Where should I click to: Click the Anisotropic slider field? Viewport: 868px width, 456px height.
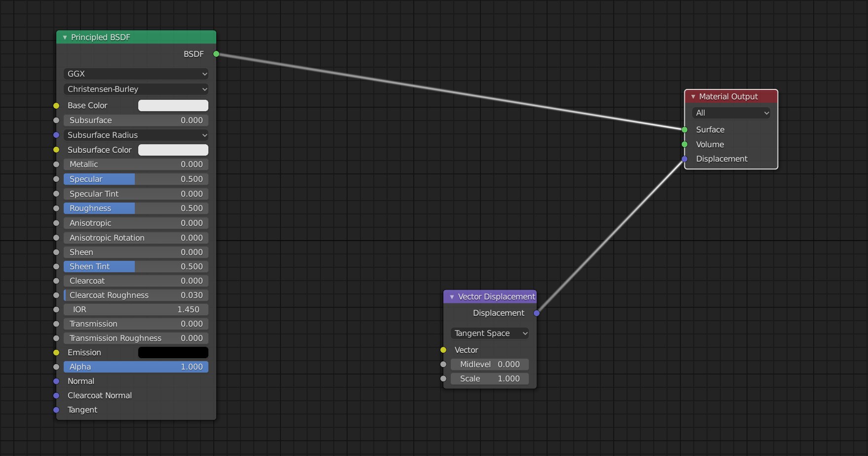click(136, 223)
